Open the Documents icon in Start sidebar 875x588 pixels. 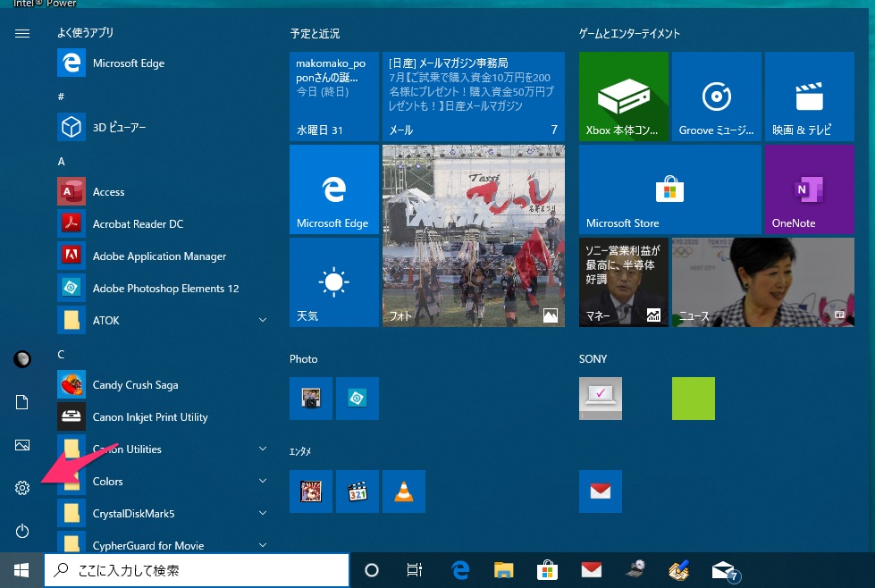(22, 402)
